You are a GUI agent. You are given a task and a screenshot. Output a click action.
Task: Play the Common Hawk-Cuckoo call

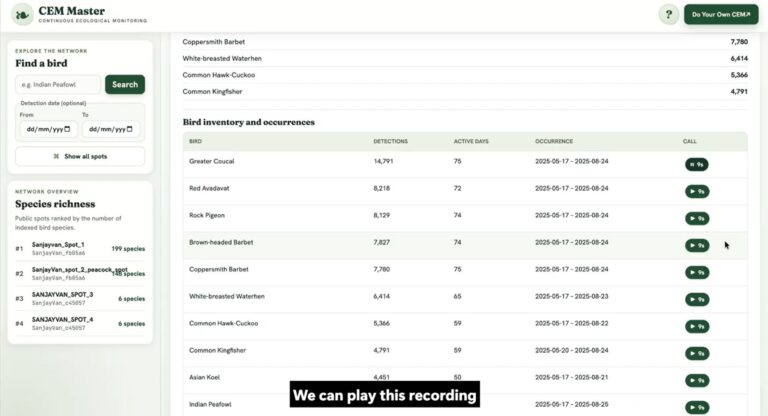pyautogui.click(x=696, y=326)
